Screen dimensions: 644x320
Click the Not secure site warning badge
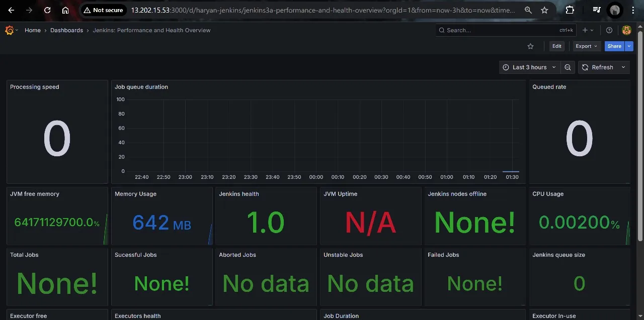(x=103, y=10)
